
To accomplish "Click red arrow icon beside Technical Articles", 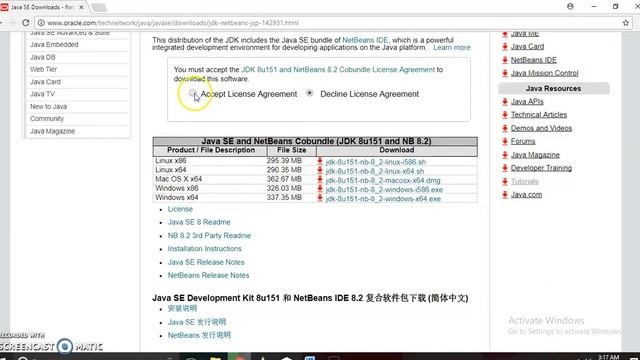I will point(505,115).
